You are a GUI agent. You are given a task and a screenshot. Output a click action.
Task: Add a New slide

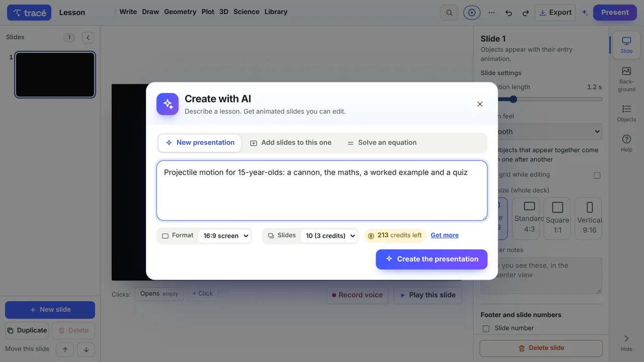(50, 310)
